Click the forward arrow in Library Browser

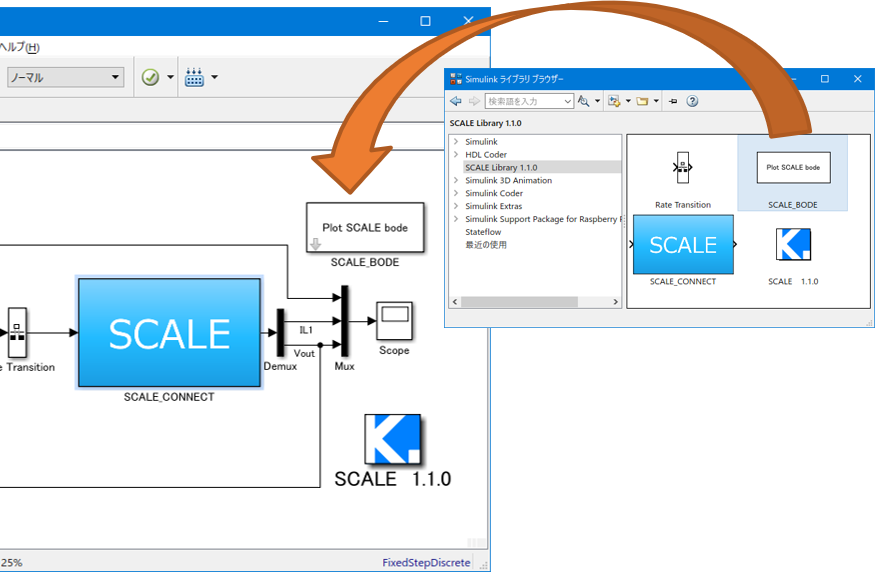pos(474,101)
